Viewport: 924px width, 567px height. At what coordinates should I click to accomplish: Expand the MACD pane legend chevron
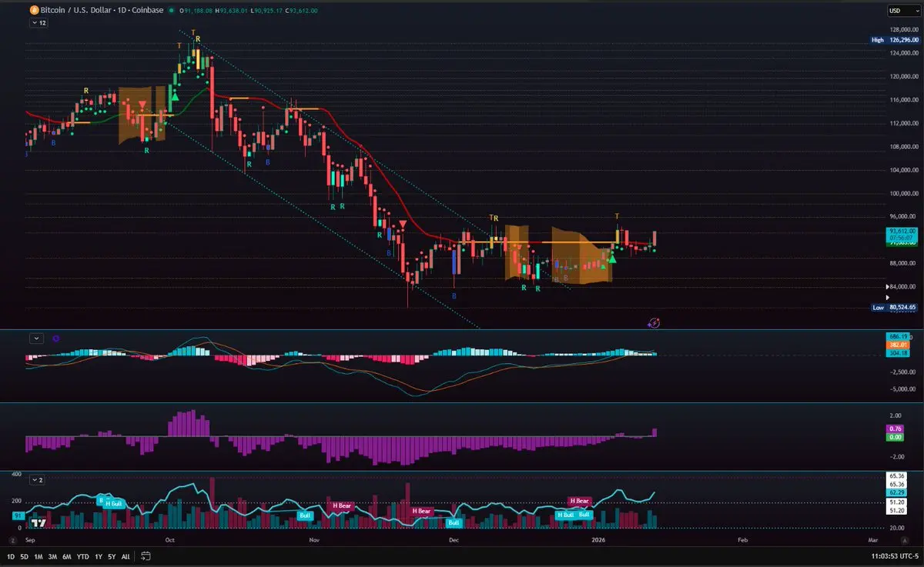pyautogui.click(x=36, y=338)
